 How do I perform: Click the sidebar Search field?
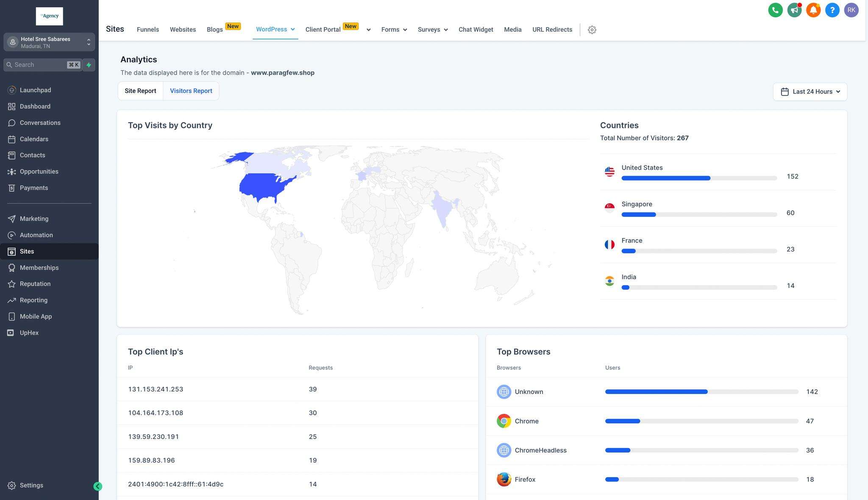click(x=42, y=65)
